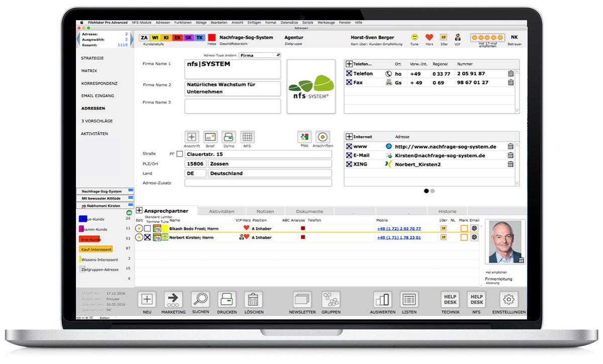Toggle the Fax row checkbox
Image resolution: width=603 pixels, height=364 pixels.
[x=349, y=82]
